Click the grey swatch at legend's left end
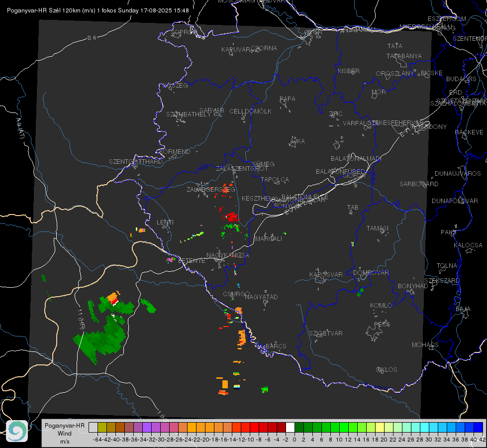 [x=93, y=427]
